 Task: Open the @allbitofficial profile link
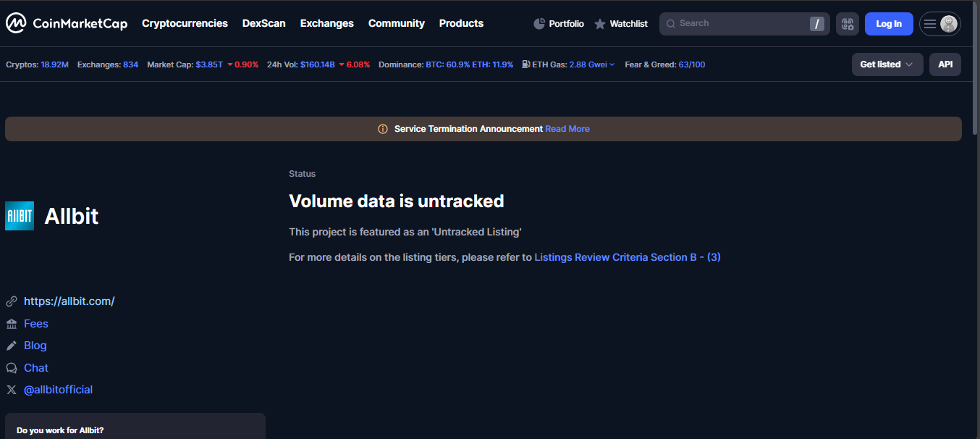point(59,390)
